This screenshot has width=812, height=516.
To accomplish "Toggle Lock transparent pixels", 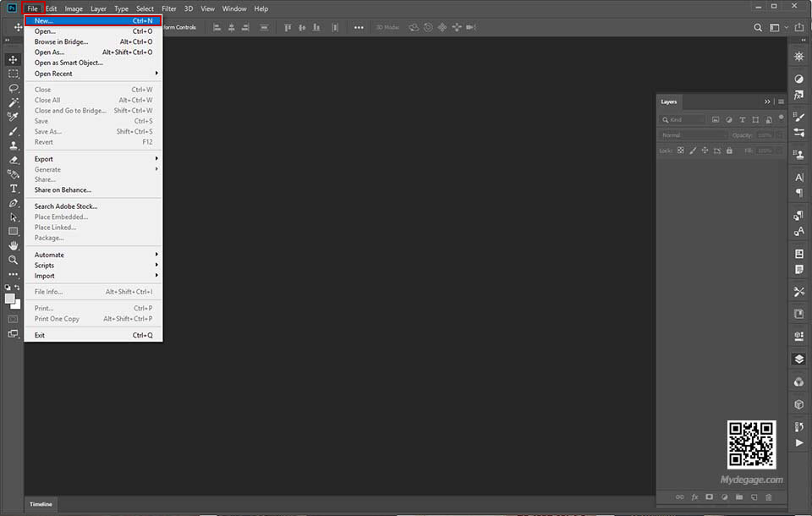I will coord(680,151).
